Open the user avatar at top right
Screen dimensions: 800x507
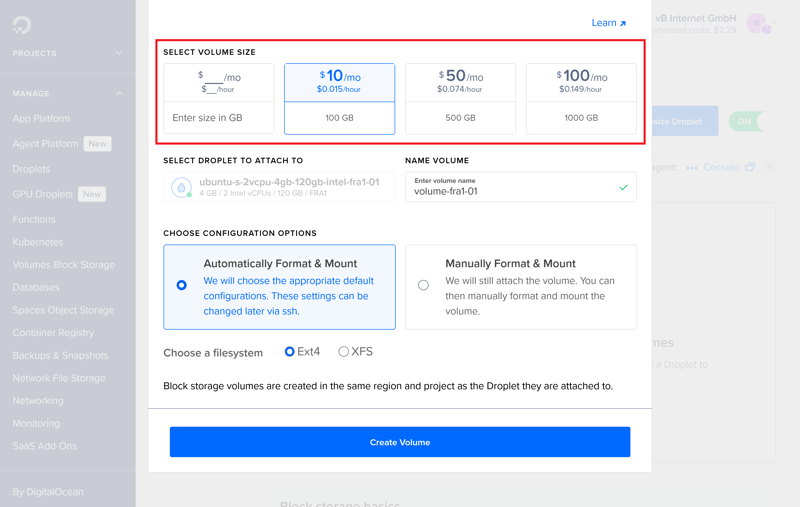[x=759, y=23]
